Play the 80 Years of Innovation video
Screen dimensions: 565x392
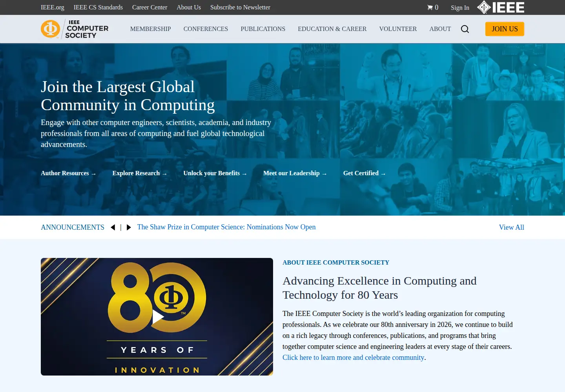point(158,317)
